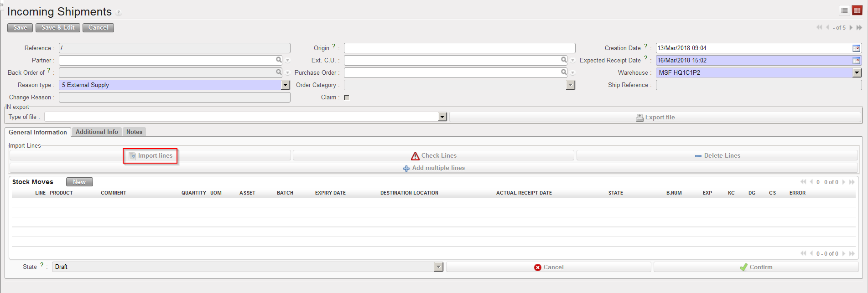Screen dimensions: 868x293
Task: Switch to list view icon
Action: (844, 10)
